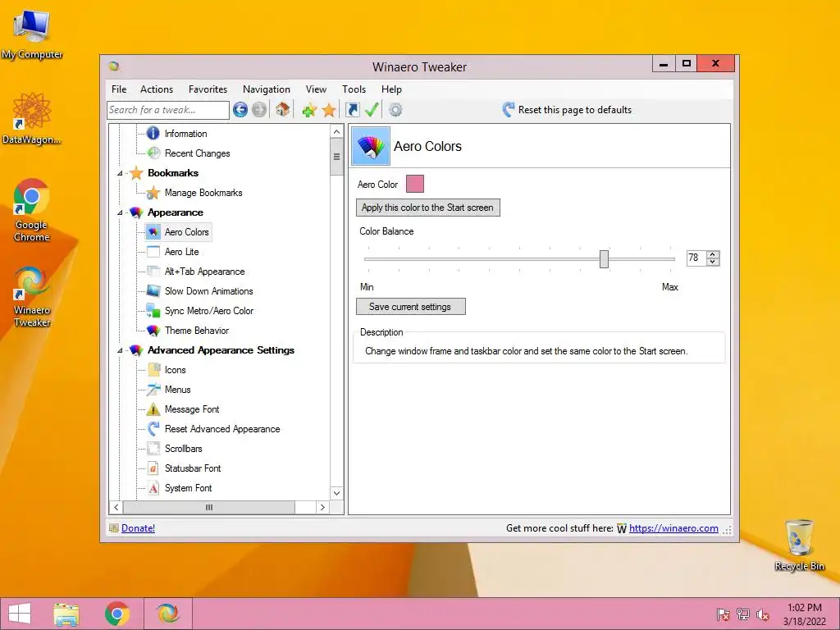
Task: Click the Action Center flag tray icon
Action: (723, 614)
